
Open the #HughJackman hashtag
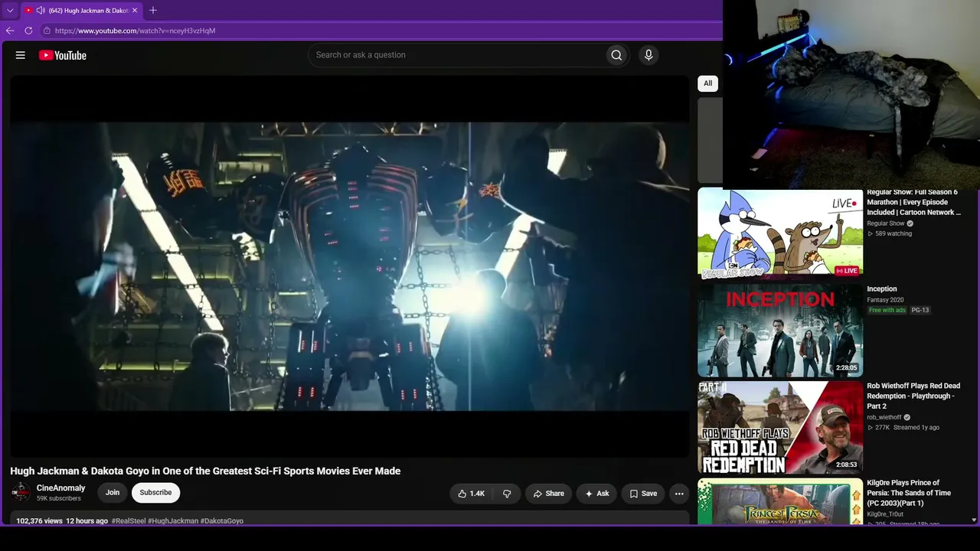coord(173,521)
